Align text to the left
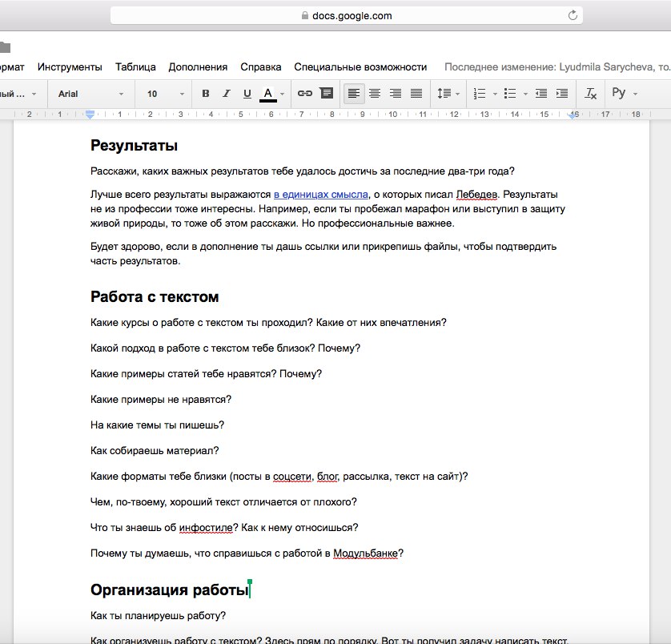This screenshot has height=644, width=671. tap(354, 94)
